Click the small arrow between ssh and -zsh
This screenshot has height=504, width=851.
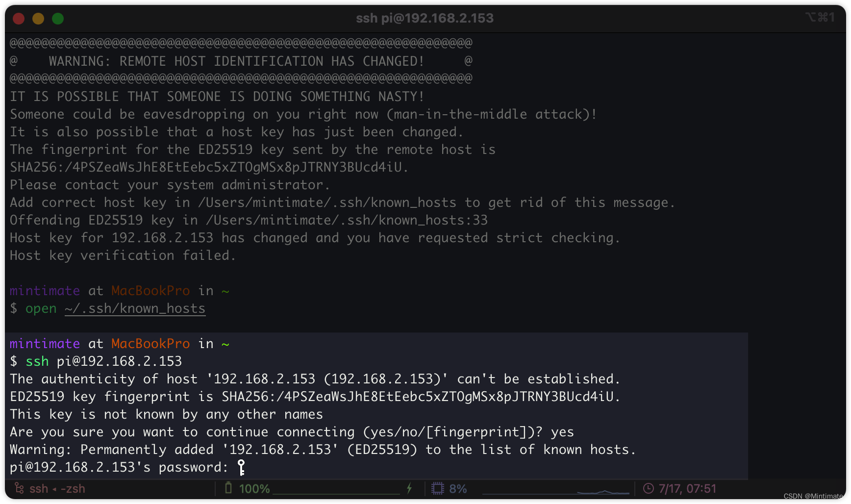tap(54, 489)
